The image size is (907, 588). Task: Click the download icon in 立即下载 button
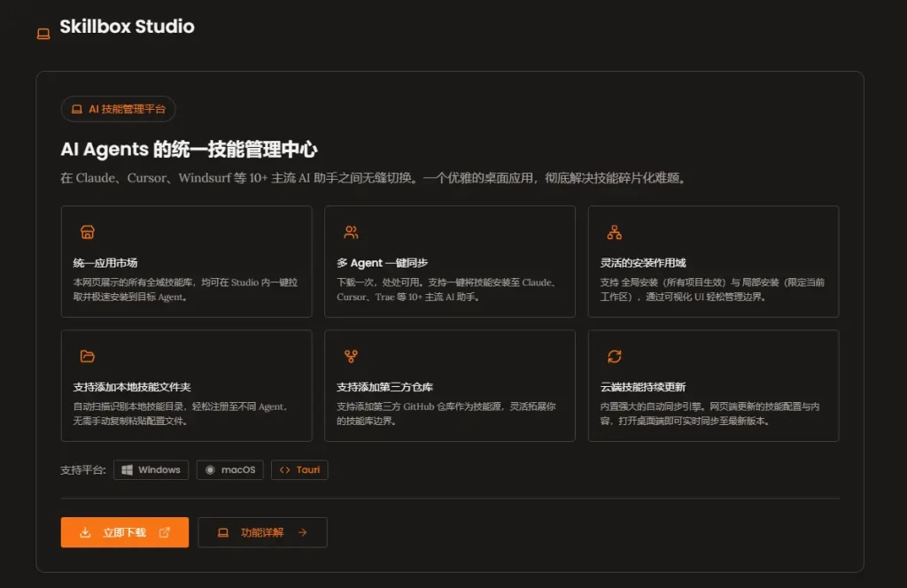coord(85,533)
